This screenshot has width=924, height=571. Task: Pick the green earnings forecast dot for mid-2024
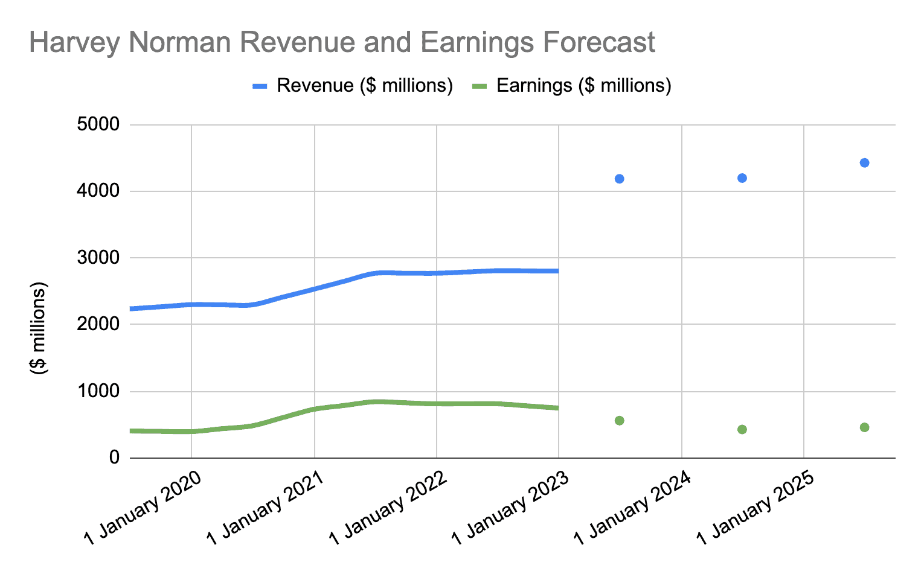(742, 430)
